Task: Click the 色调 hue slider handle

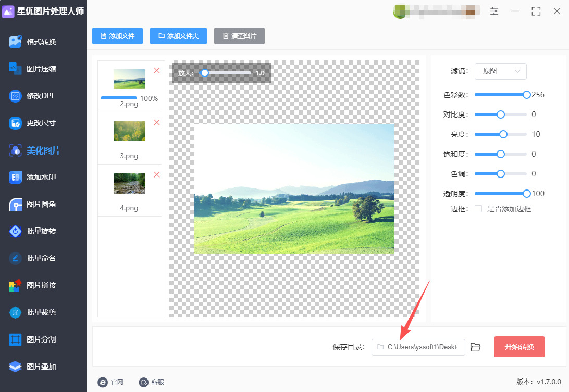Action: tap(500, 174)
